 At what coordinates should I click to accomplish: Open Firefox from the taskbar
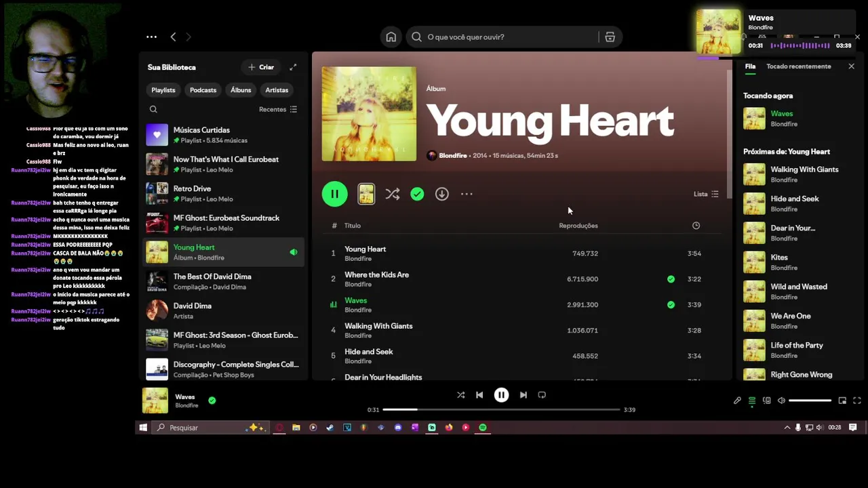(449, 428)
